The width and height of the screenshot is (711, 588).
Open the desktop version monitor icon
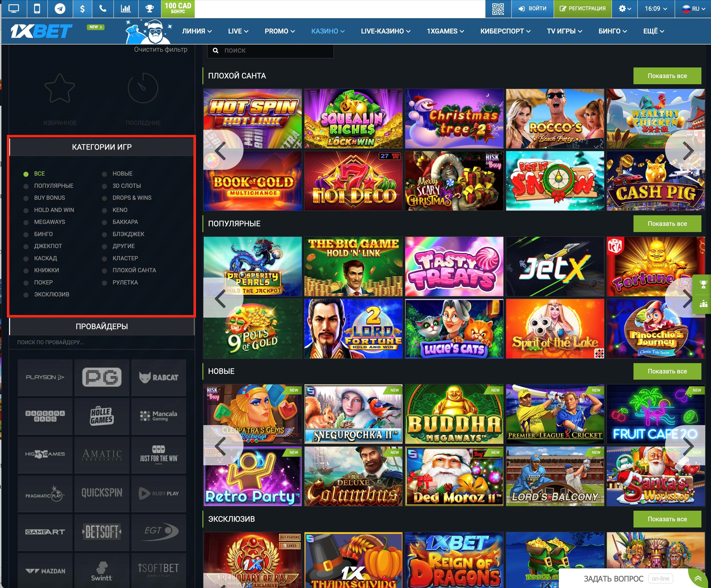pyautogui.click(x=14, y=8)
